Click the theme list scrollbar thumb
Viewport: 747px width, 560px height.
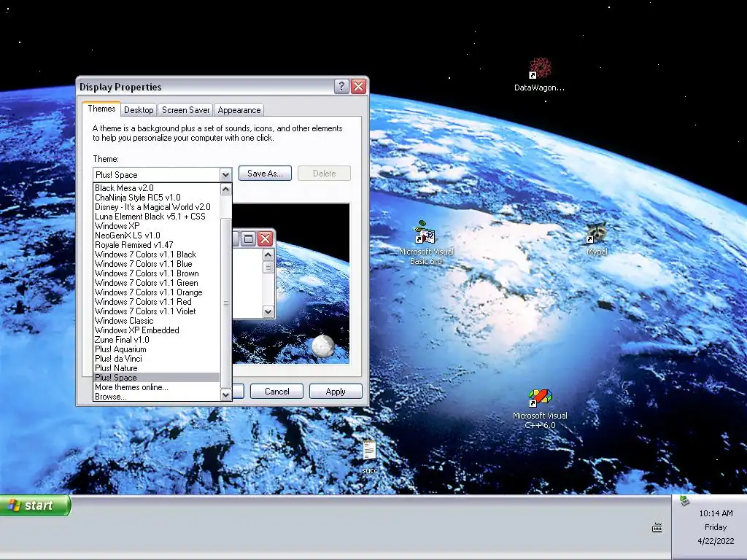pyautogui.click(x=226, y=303)
